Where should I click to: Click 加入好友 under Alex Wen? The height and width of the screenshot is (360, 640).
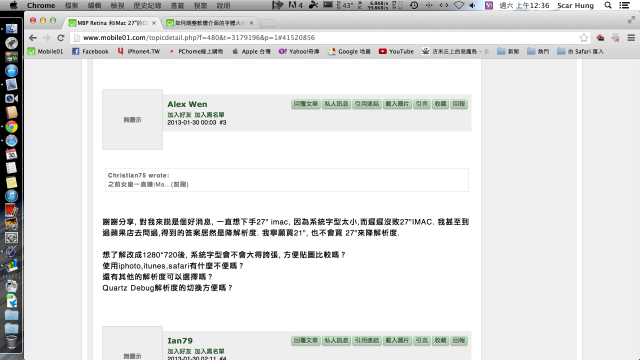(x=179, y=115)
